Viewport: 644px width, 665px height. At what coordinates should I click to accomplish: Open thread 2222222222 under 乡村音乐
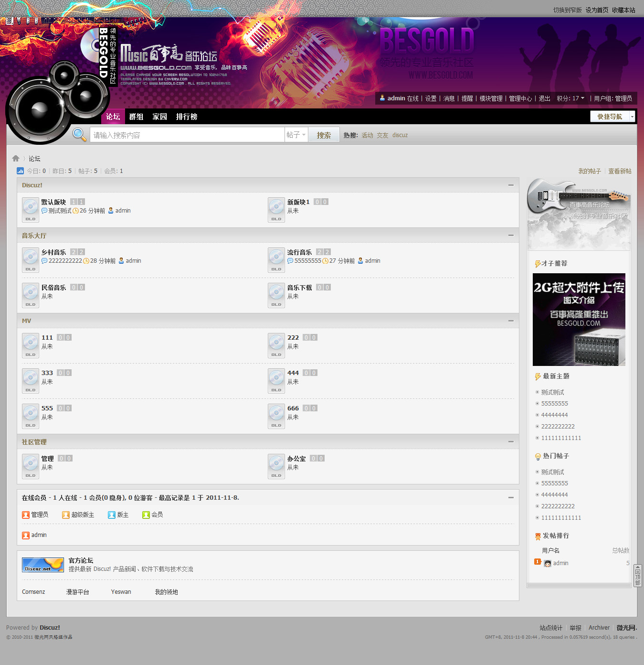[x=65, y=261]
